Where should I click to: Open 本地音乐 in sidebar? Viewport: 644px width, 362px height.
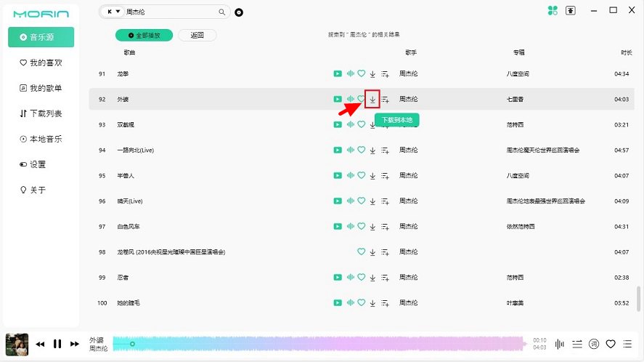41,139
